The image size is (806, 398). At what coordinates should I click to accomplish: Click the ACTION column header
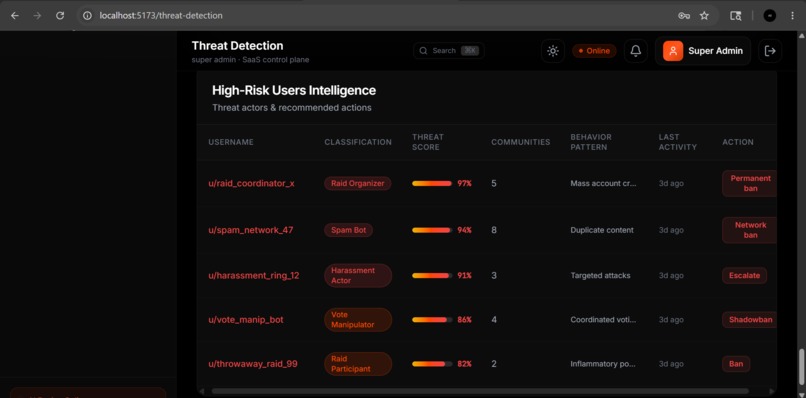tap(738, 142)
